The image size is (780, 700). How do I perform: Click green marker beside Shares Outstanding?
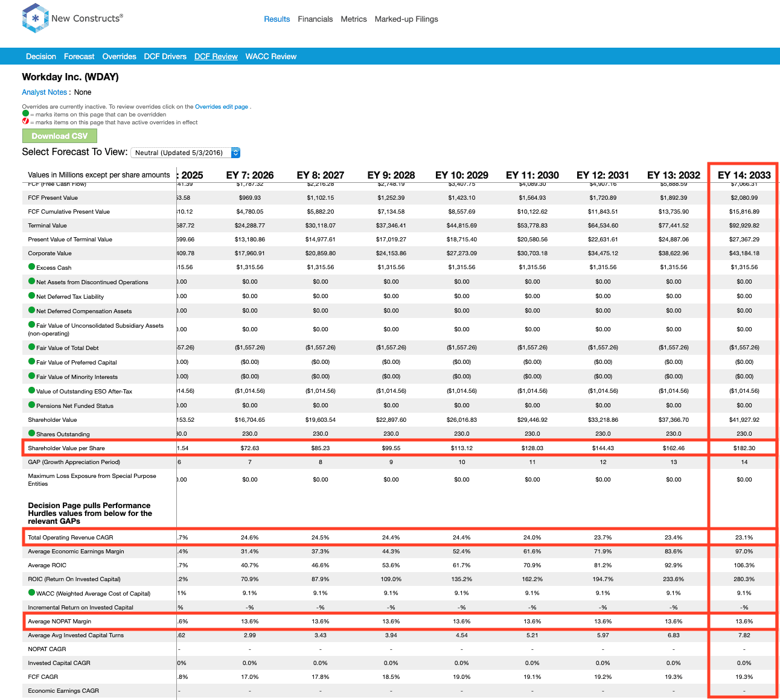point(32,433)
